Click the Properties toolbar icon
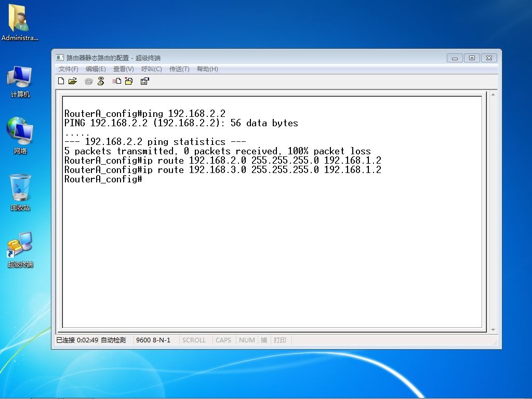This screenshot has height=399, width=532. coord(145,81)
